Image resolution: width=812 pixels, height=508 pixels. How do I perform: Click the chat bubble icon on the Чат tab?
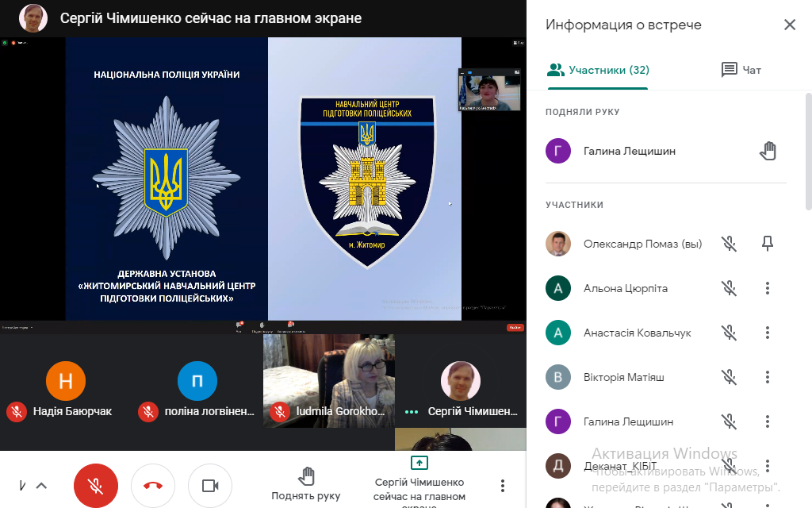(x=730, y=70)
